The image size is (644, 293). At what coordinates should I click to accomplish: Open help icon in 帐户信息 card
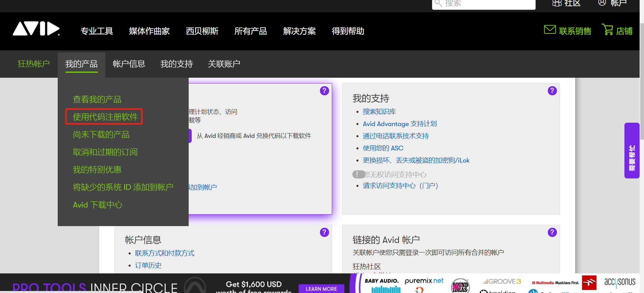[x=324, y=232]
